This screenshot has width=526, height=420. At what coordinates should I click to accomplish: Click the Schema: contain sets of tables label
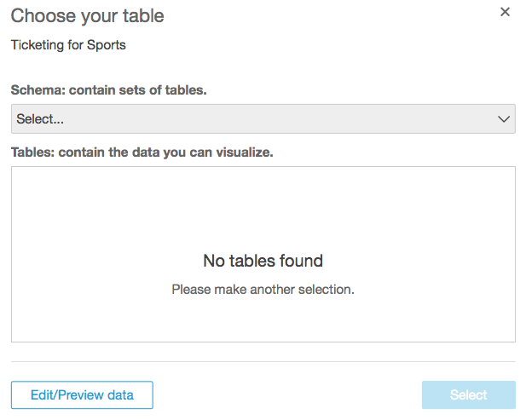(x=109, y=89)
